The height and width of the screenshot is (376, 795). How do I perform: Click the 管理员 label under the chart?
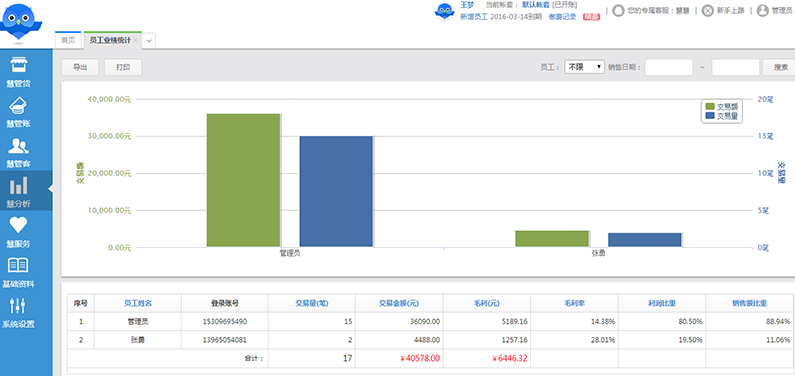coord(290,253)
